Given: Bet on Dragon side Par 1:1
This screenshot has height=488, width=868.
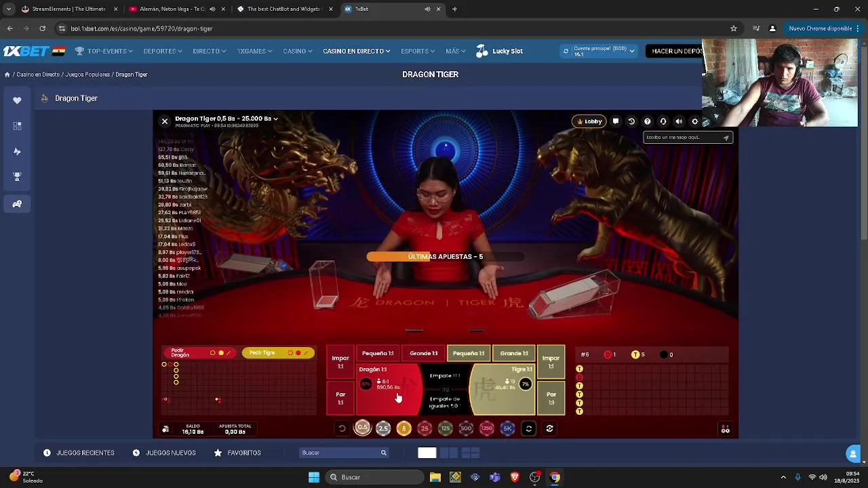Looking at the screenshot, I should (340, 398).
